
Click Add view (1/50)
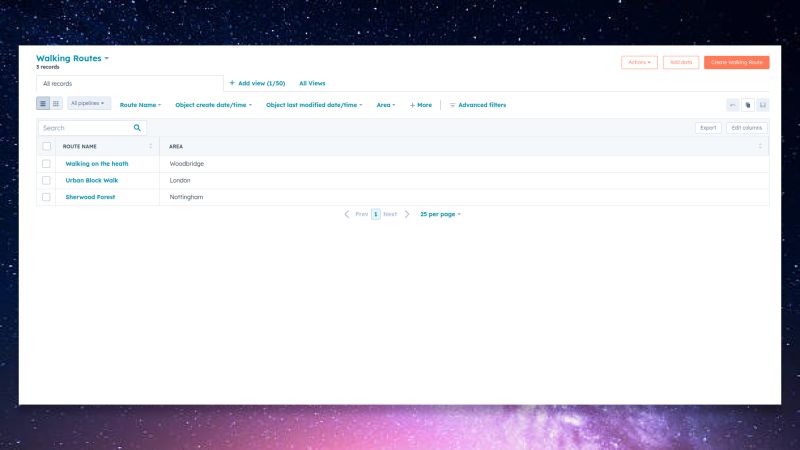tap(257, 83)
